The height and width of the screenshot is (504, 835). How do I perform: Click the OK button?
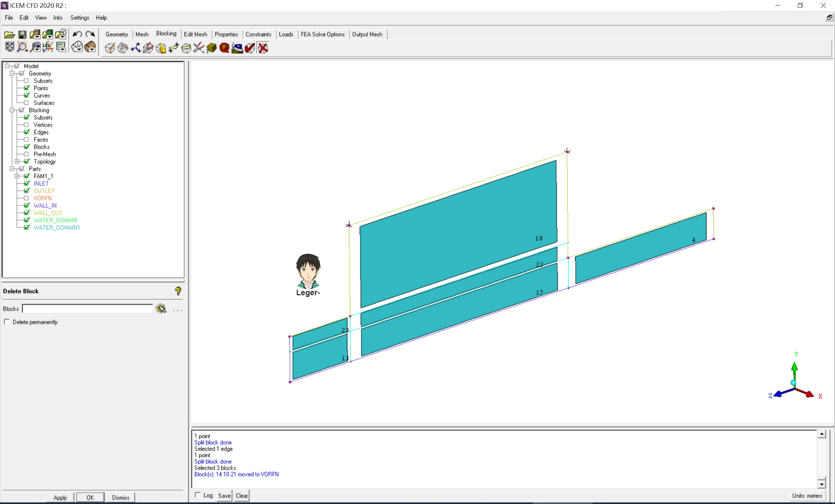90,497
